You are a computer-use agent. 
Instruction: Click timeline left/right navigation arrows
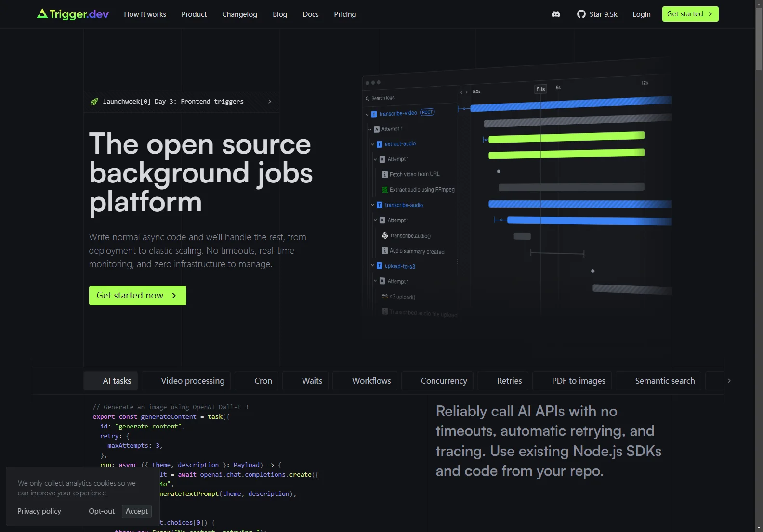464,92
